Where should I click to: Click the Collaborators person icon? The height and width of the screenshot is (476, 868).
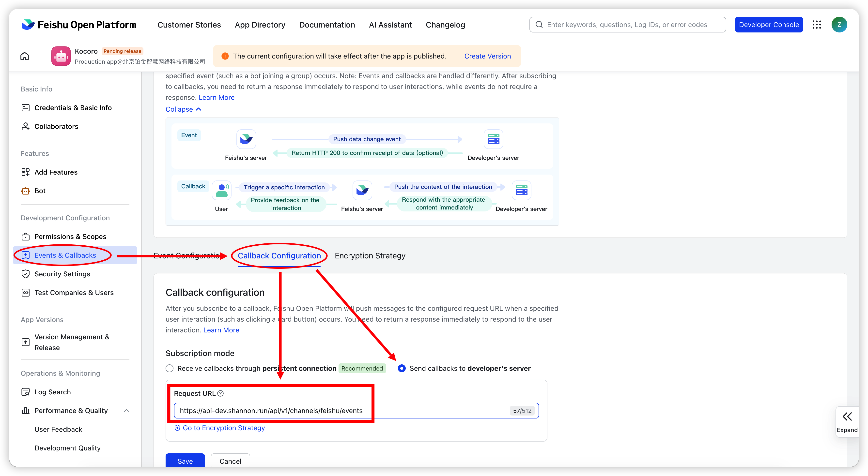pyautogui.click(x=26, y=126)
